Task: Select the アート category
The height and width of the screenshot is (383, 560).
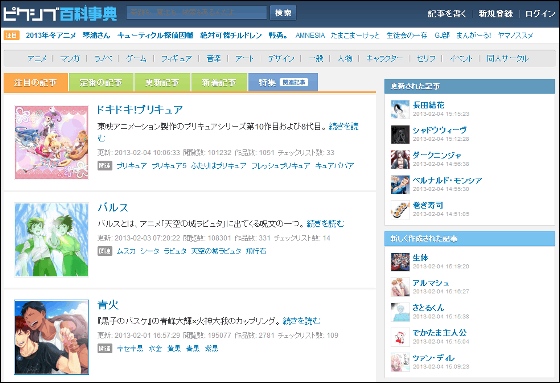Action: pos(245,58)
